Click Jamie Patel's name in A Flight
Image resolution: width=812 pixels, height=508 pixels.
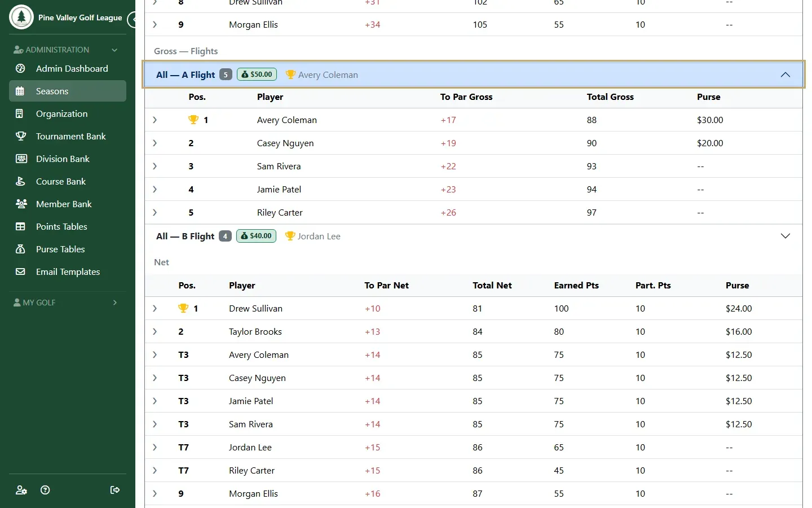pos(279,190)
